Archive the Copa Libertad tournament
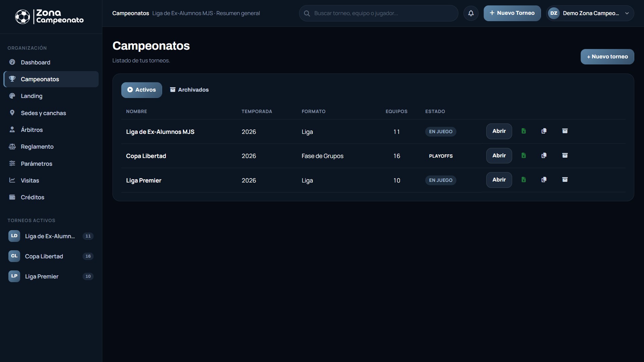 (x=565, y=156)
